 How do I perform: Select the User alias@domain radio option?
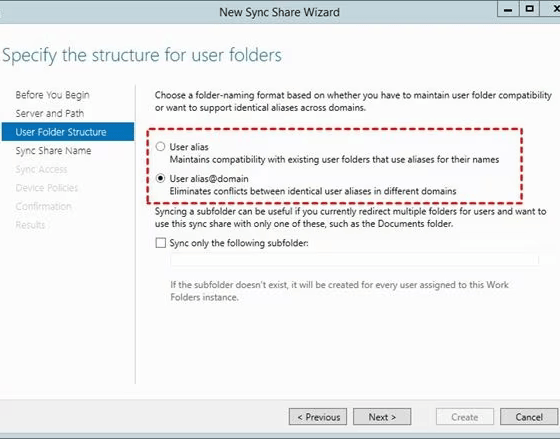pyautogui.click(x=160, y=178)
